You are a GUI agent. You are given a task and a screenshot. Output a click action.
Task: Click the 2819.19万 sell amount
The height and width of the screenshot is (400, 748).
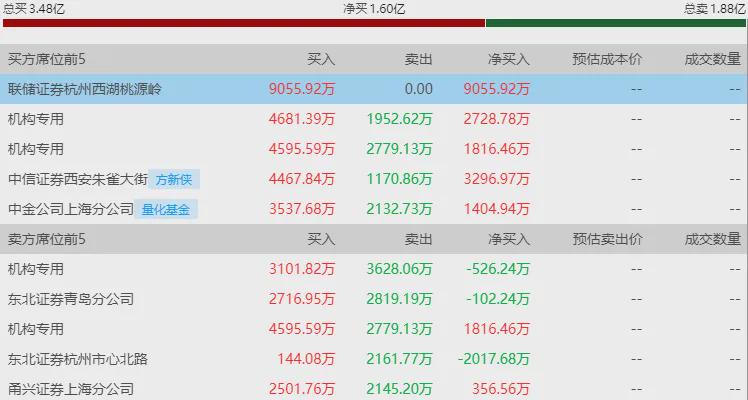(x=399, y=299)
